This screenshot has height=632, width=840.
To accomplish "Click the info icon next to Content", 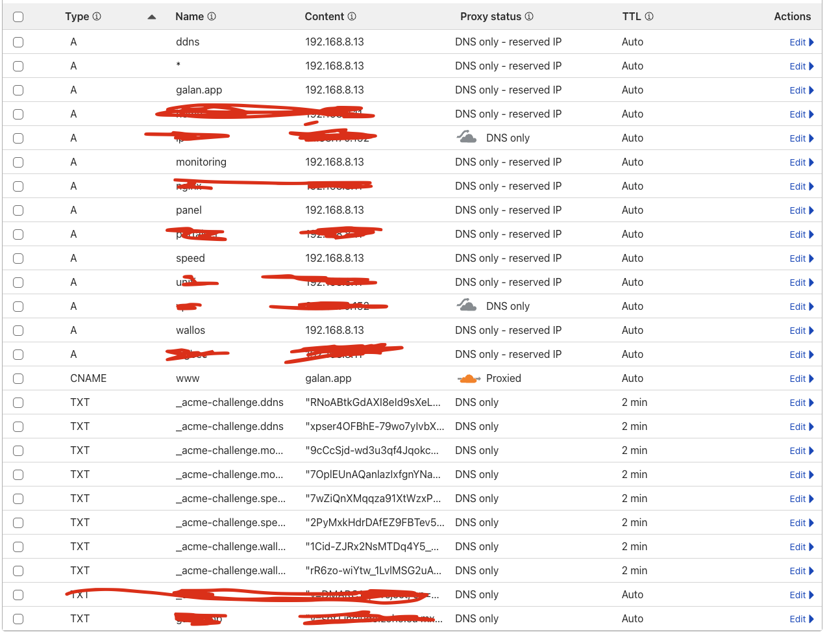I will 352,16.
